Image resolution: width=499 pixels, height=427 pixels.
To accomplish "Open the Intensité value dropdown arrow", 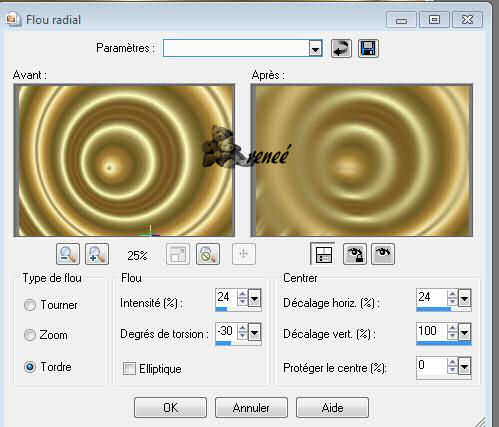I will coord(255,298).
